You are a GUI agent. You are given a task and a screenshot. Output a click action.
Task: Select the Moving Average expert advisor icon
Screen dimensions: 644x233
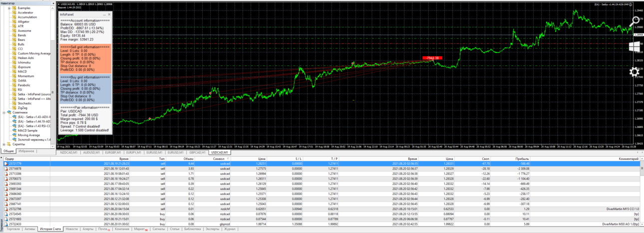click(x=14, y=134)
